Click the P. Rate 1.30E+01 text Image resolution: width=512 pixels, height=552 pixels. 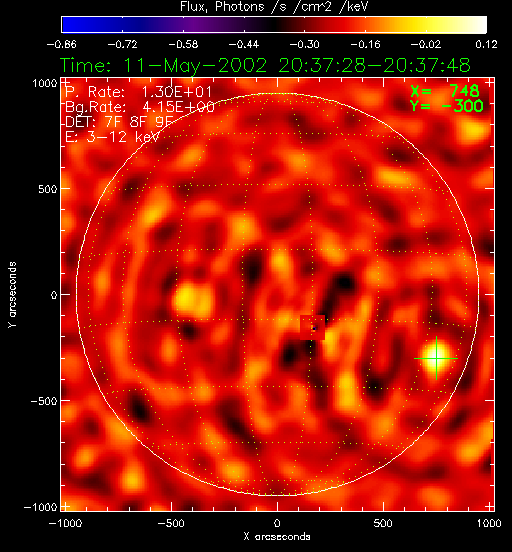pos(139,92)
